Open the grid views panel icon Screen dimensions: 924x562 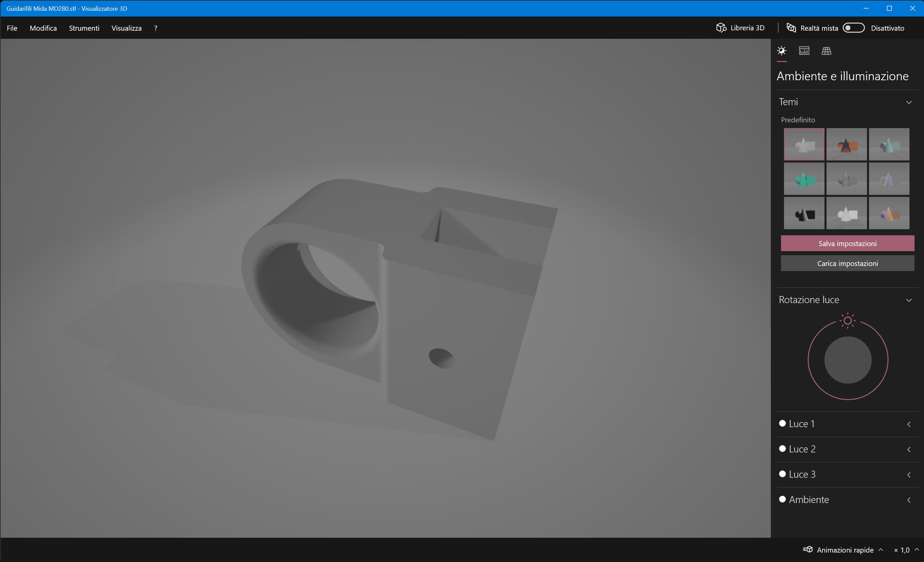click(x=827, y=51)
